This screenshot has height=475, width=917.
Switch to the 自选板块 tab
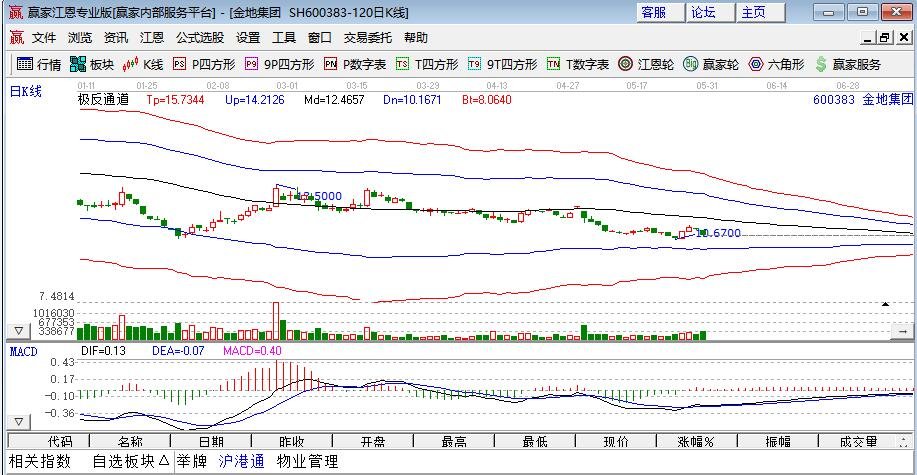pos(131,461)
